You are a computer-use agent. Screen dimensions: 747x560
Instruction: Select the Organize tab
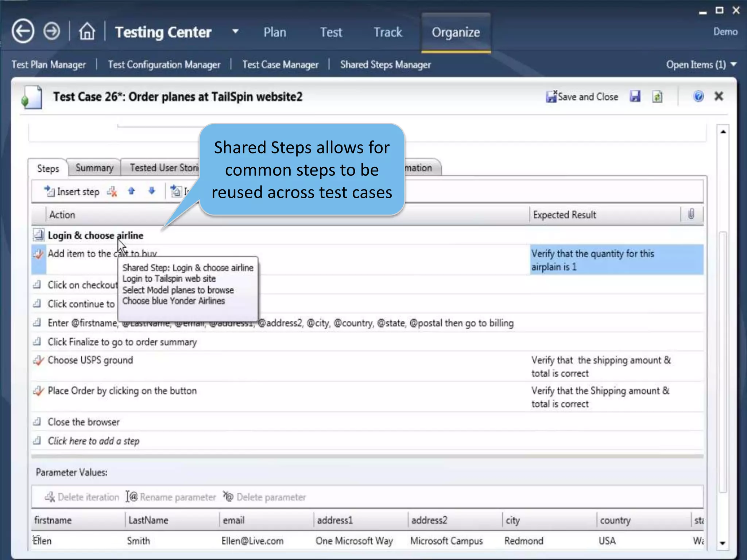(456, 33)
